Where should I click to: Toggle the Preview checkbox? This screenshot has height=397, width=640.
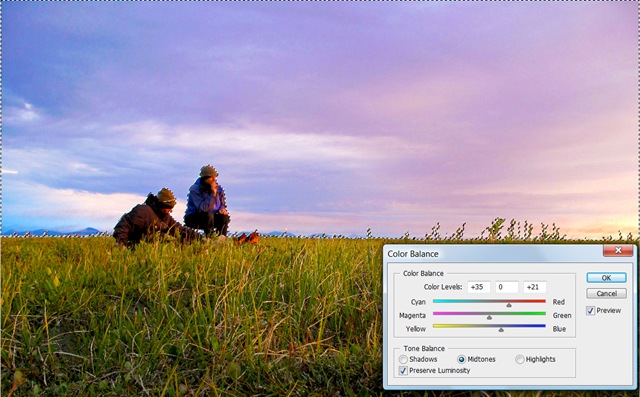[590, 311]
